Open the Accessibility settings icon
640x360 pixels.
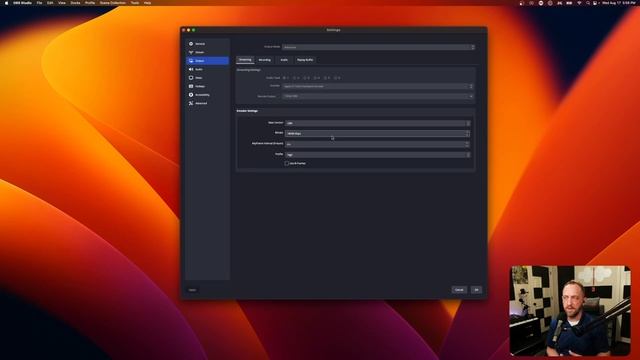191,95
